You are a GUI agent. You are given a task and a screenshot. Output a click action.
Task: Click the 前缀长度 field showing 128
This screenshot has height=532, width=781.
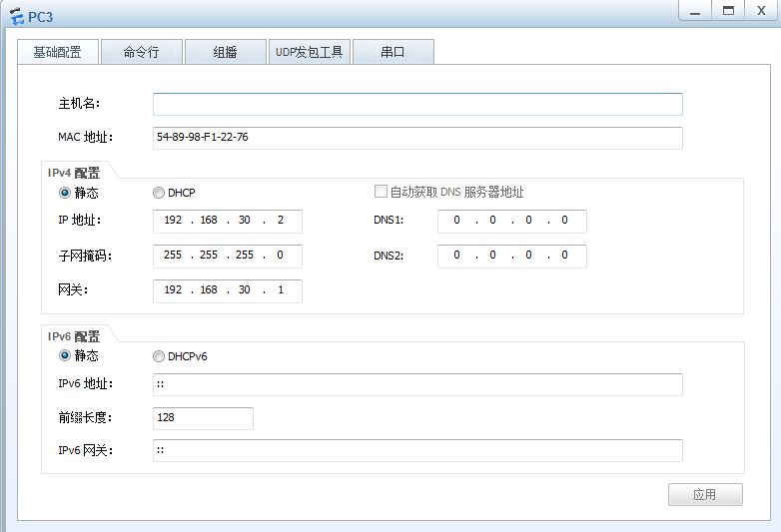click(203, 418)
